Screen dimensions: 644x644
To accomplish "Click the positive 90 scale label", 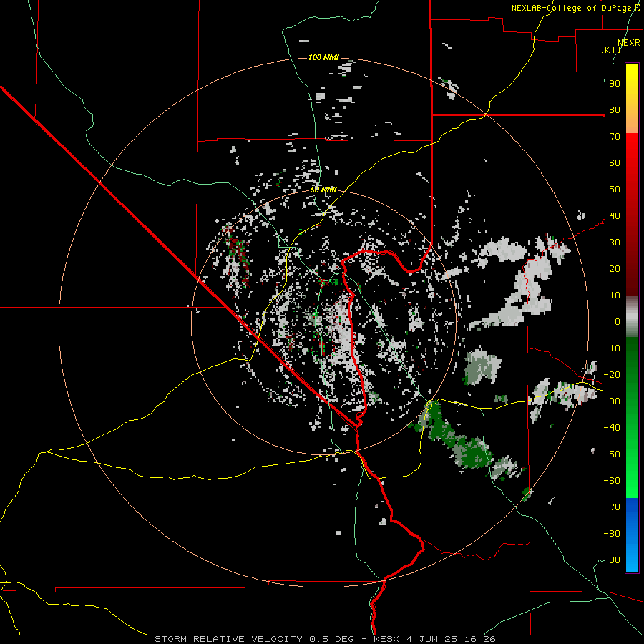I will [x=615, y=84].
